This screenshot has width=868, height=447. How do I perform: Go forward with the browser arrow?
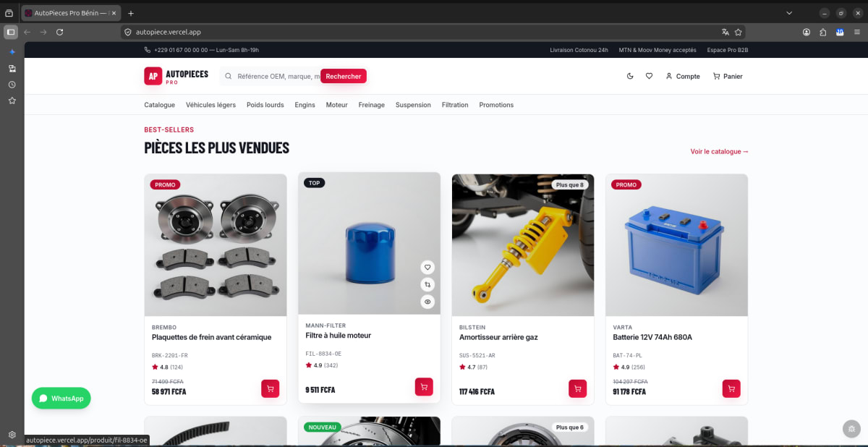pyautogui.click(x=43, y=32)
